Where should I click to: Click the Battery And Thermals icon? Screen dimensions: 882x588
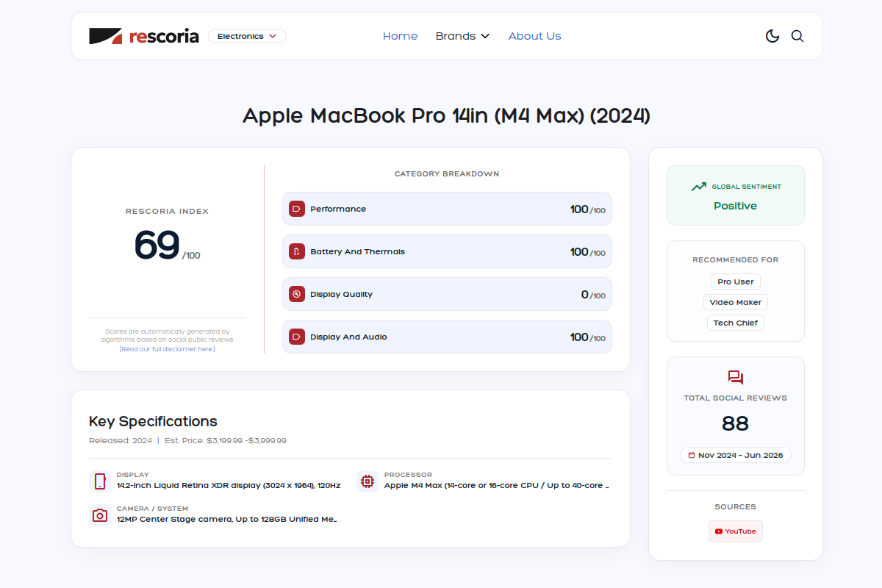click(x=297, y=251)
